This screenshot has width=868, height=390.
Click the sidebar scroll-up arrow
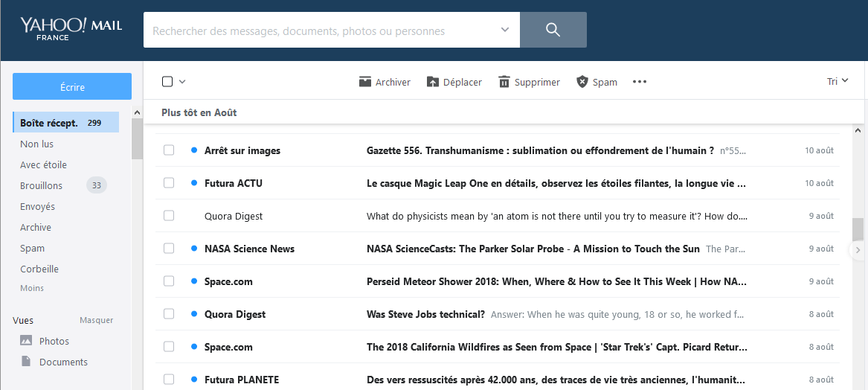(x=138, y=112)
